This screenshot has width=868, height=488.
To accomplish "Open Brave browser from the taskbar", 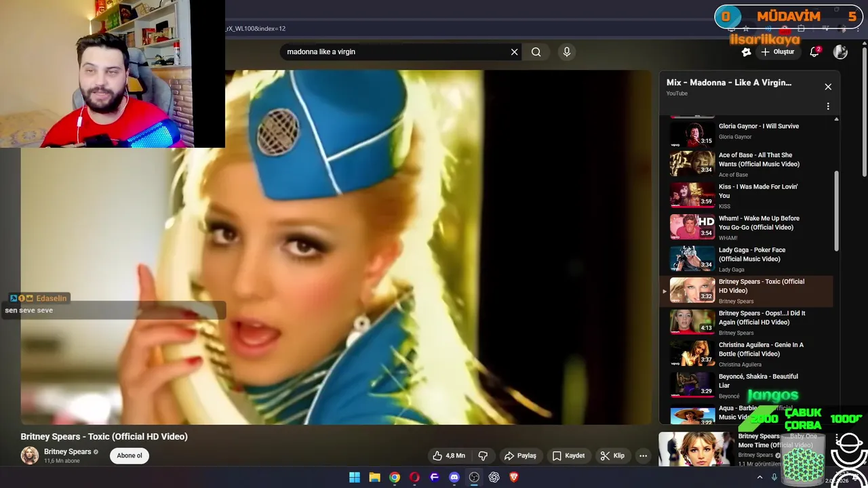I will click(x=514, y=477).
